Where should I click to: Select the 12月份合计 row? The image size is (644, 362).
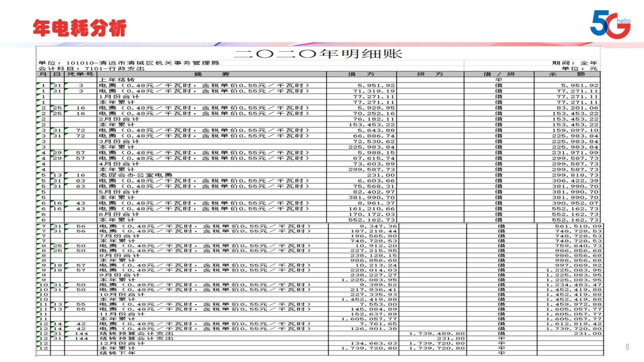pyautogui.click(x=320, y=343)
